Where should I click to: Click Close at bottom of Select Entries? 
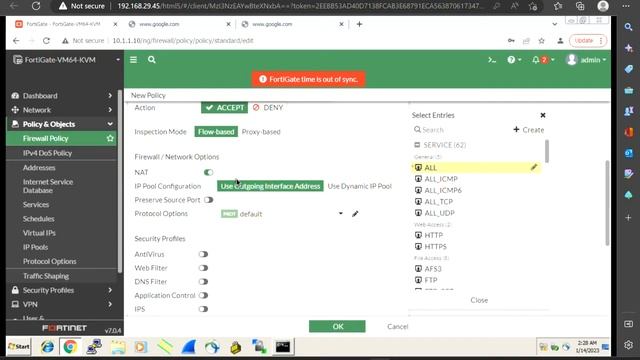click(479, 300)
